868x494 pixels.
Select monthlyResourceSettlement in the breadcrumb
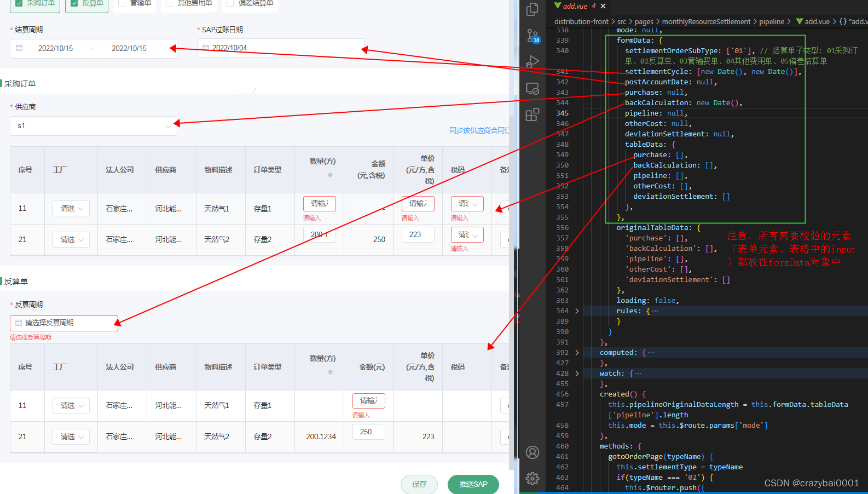(x=706, y=22)
